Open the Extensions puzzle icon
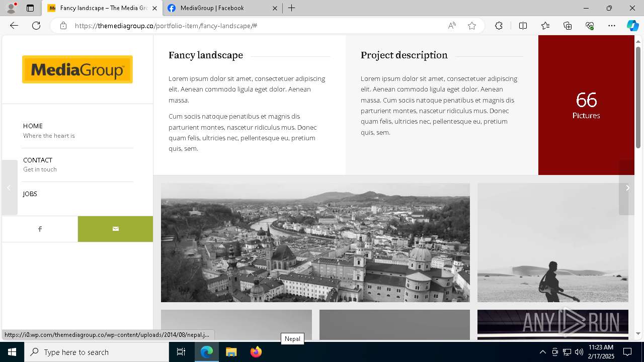 point(499,26)
